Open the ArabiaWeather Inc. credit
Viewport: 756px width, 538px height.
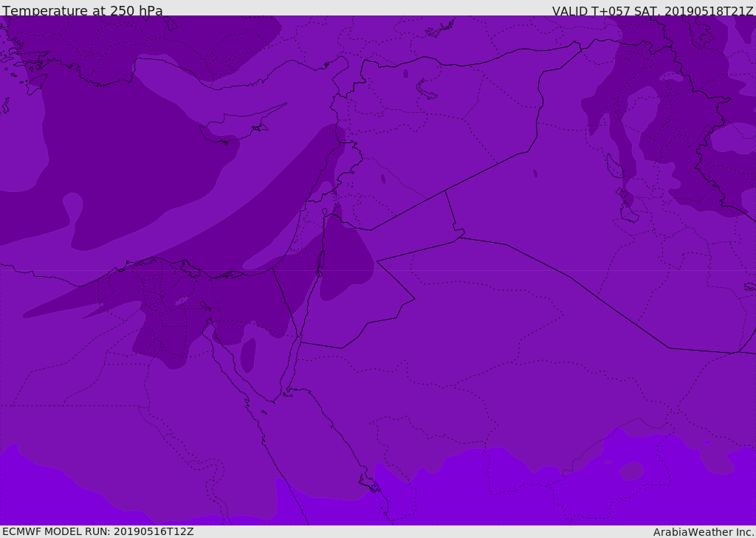[704, 532]
